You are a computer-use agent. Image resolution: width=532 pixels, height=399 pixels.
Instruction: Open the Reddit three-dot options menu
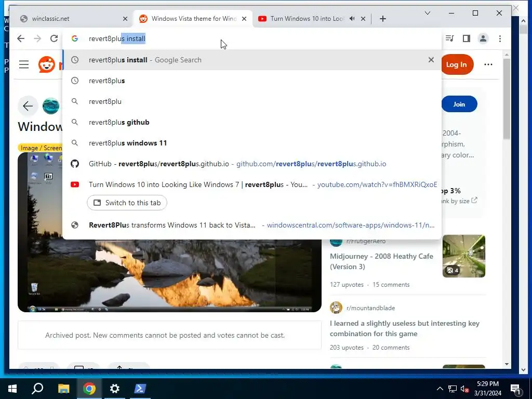pyautogui.click(x=488, y=64)
